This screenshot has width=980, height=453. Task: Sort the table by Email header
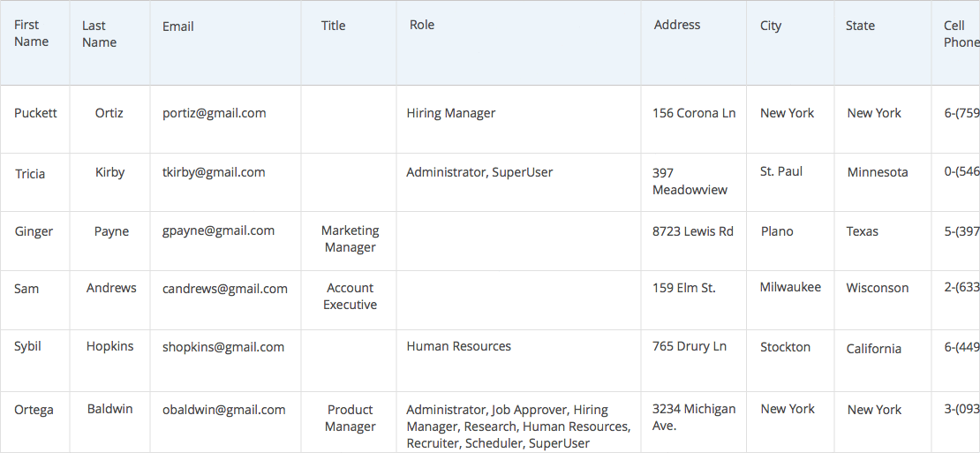[178, 26]
